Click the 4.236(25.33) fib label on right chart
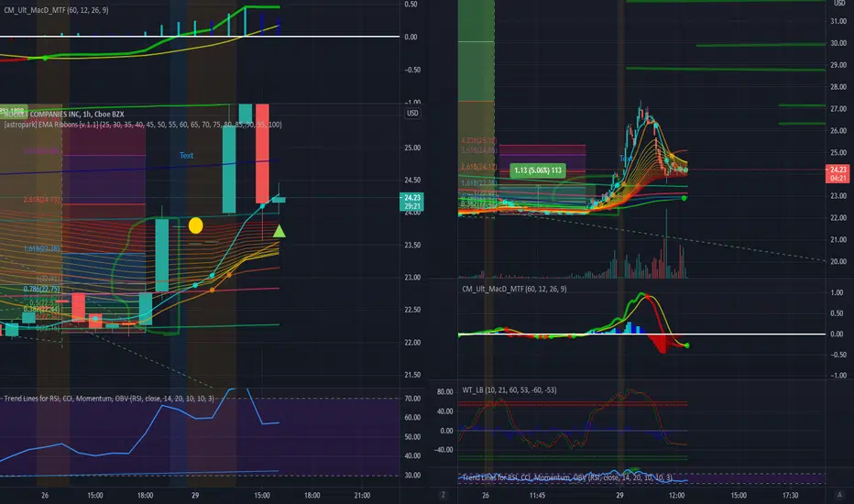Viewport: 854px width, 504px height. click(478, 140)
